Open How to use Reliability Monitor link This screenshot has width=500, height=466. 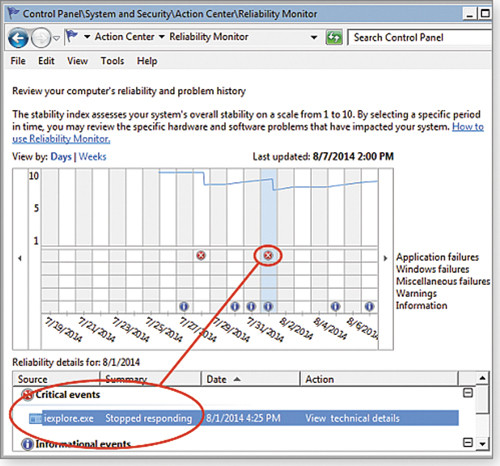(x=248, y=133)
